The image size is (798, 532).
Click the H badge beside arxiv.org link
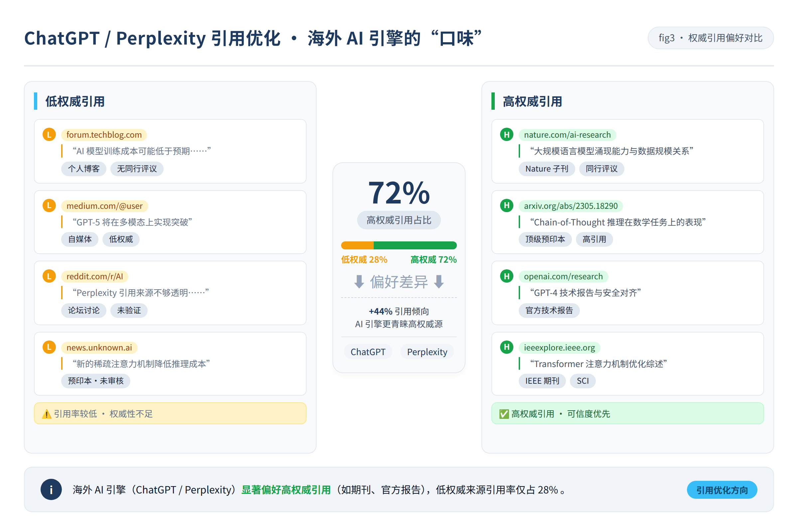[506, 205]
